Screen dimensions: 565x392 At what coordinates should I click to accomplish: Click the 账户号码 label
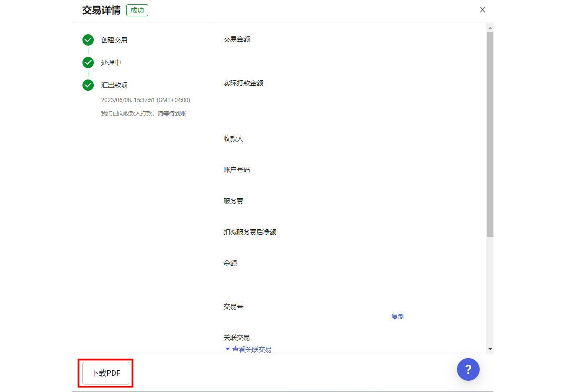coord(237,169)
